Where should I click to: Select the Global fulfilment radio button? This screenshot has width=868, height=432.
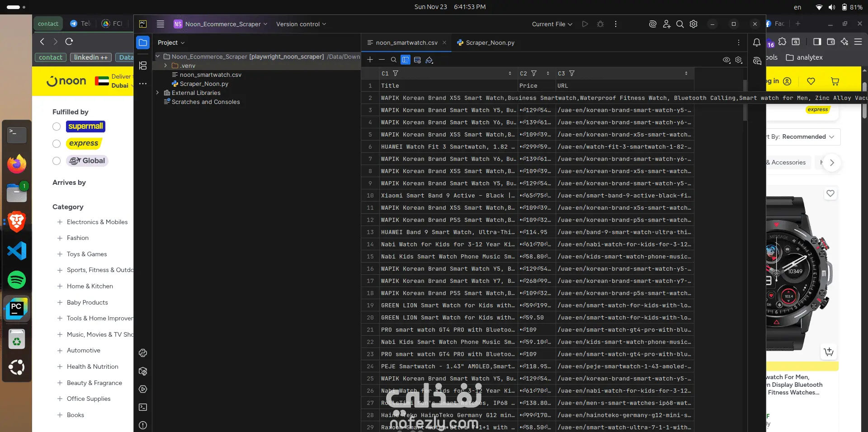point(57,161)
